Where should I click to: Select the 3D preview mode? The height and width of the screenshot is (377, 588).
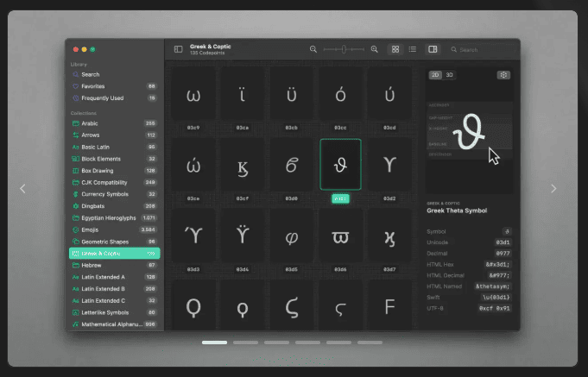[449, 75]
